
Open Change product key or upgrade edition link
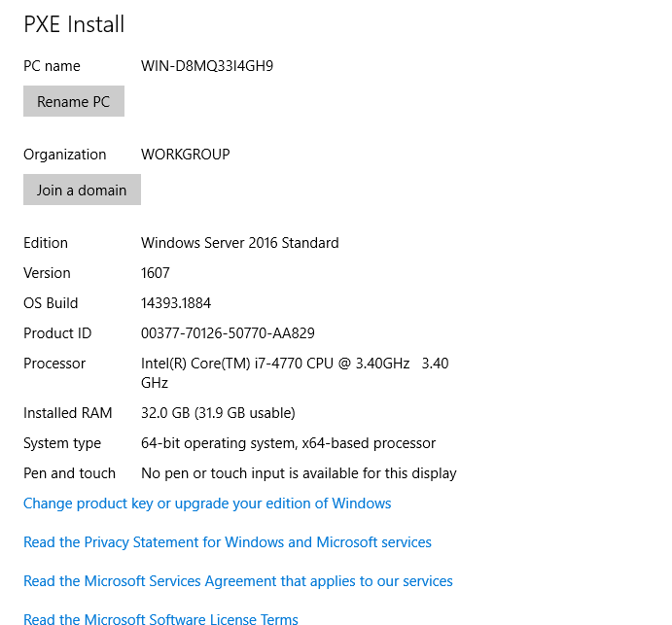click(207, 503)
